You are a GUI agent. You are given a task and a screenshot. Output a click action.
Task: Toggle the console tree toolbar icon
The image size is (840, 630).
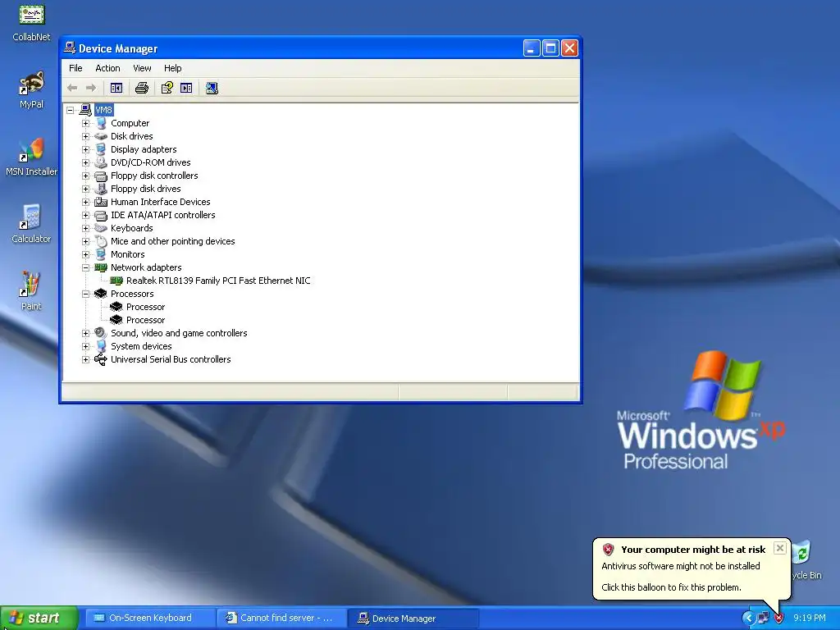[x=116, y=88]
